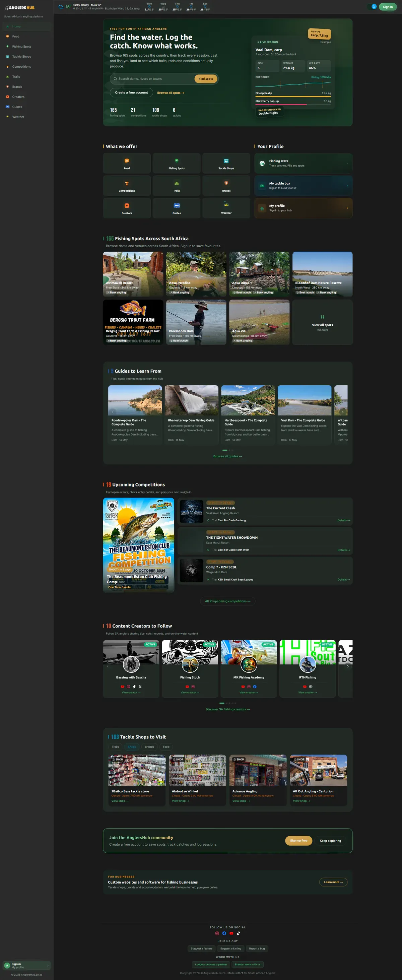Open the Guides tile under What we offer
The height and width of the screenshot is (980, 402).
(x=177, y=208)
